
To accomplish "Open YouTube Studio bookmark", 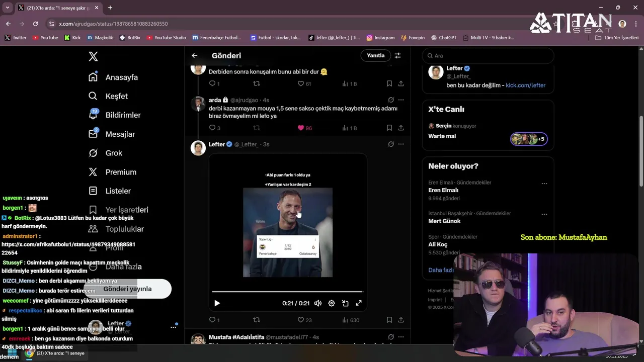I will [x=166, y=38].
